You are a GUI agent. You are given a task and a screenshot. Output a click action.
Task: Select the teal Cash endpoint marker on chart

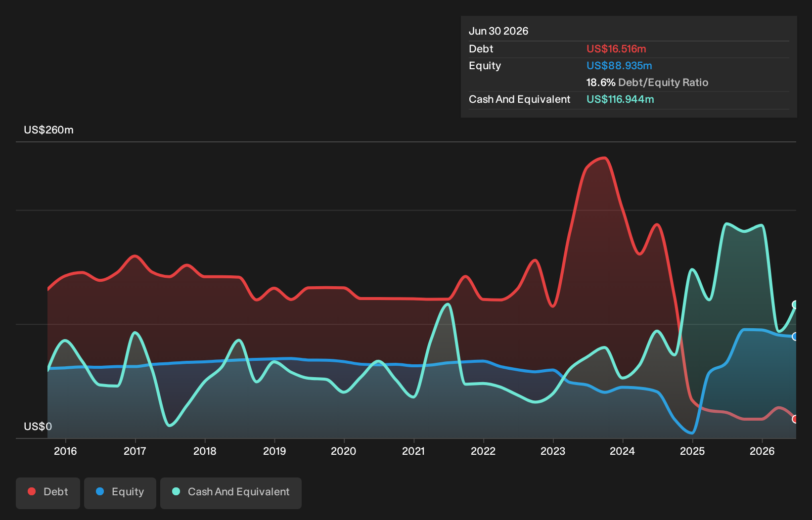point(795,304)
